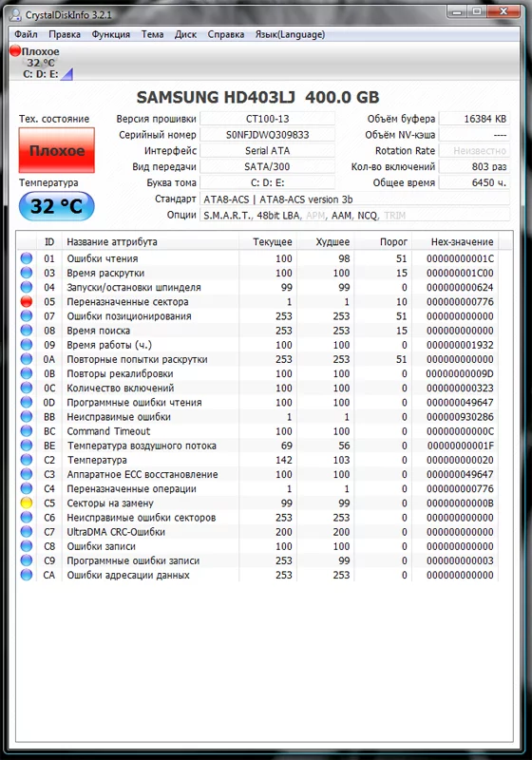
Task: Click the blue status icon of attribute C3
Action: point(27,474)
